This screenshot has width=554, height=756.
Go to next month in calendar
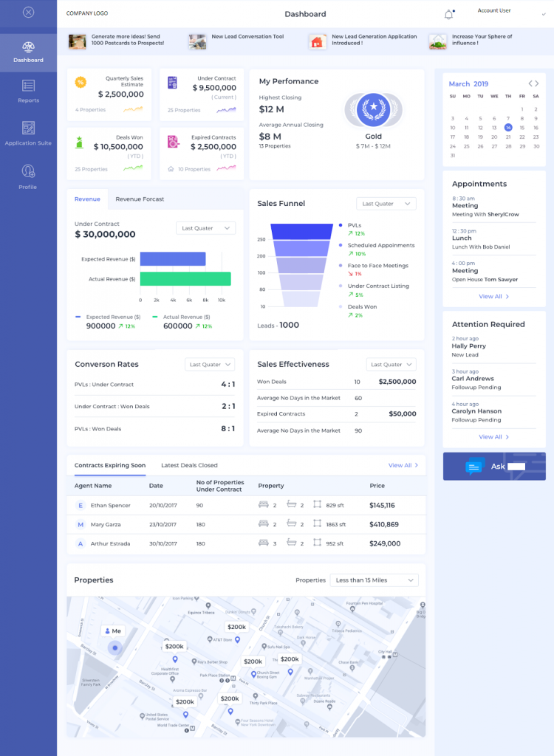point(538,83)
